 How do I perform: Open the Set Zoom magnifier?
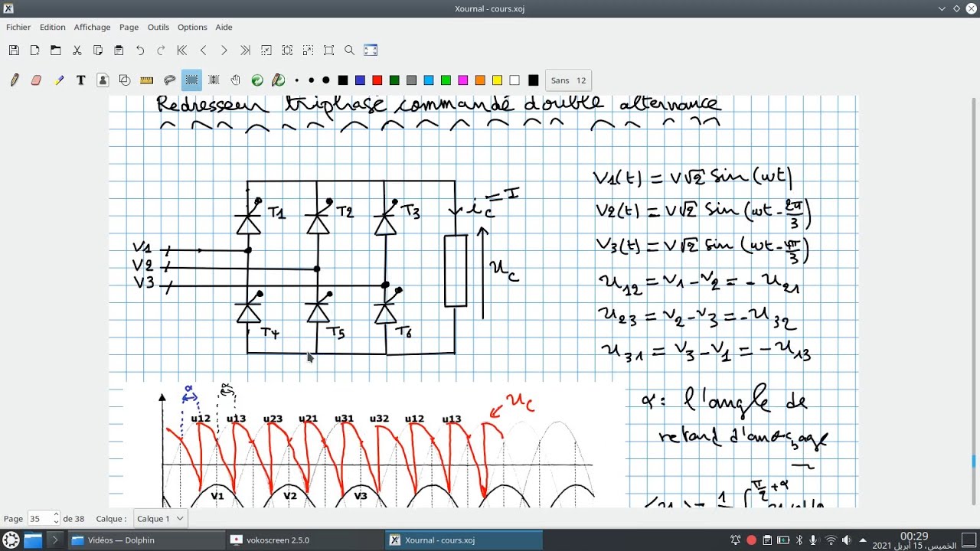pyautogui.click(x=350, y=51)
